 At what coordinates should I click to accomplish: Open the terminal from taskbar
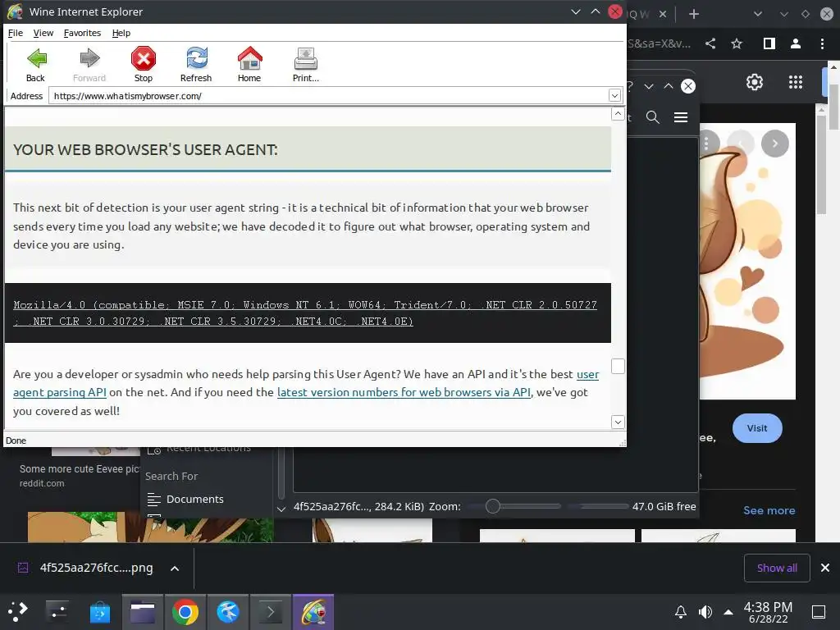[x=271, y=611]
